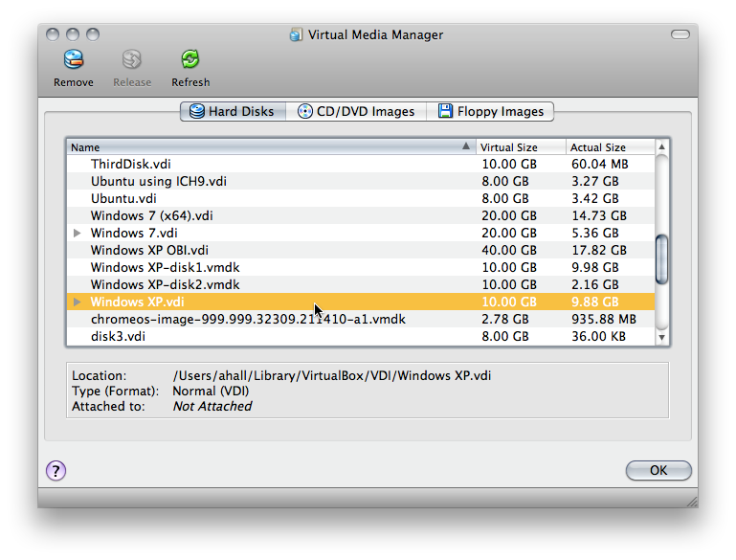Switch to the Floppy Images tab

tap(490, 111)
